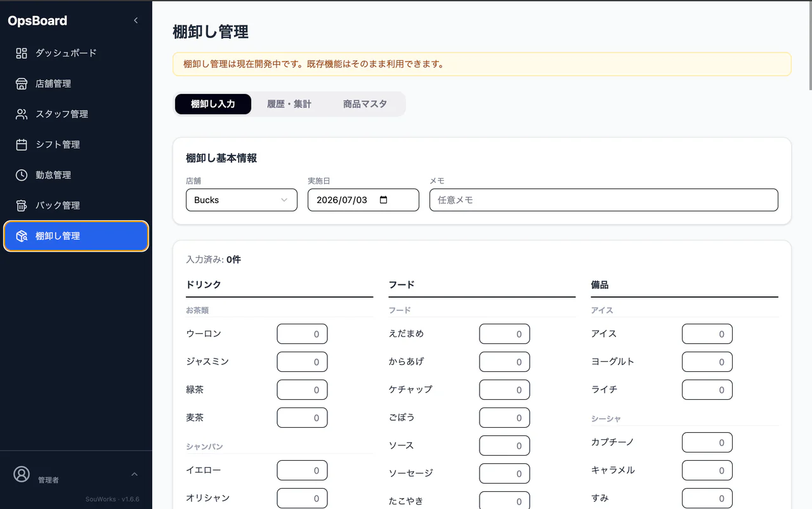Click the ジャスミン quantity field
Viewport: 812px width, 509px height.
[303, 362]
